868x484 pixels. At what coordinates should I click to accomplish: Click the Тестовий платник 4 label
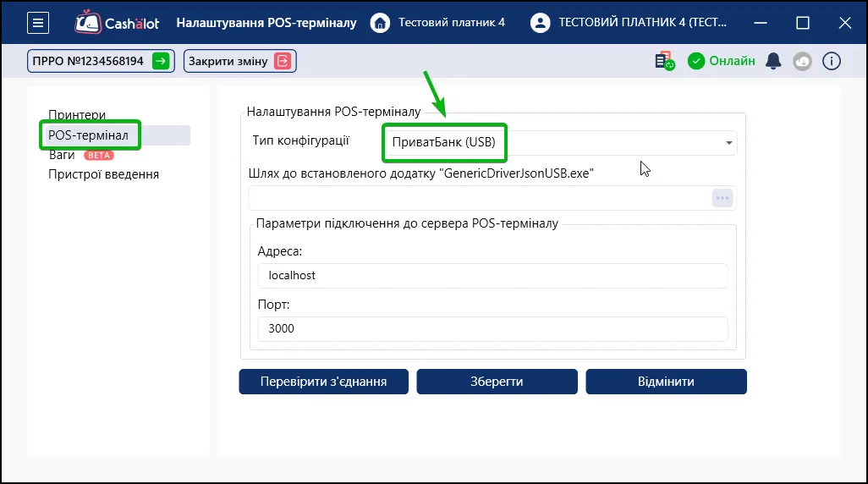(452, 23)
